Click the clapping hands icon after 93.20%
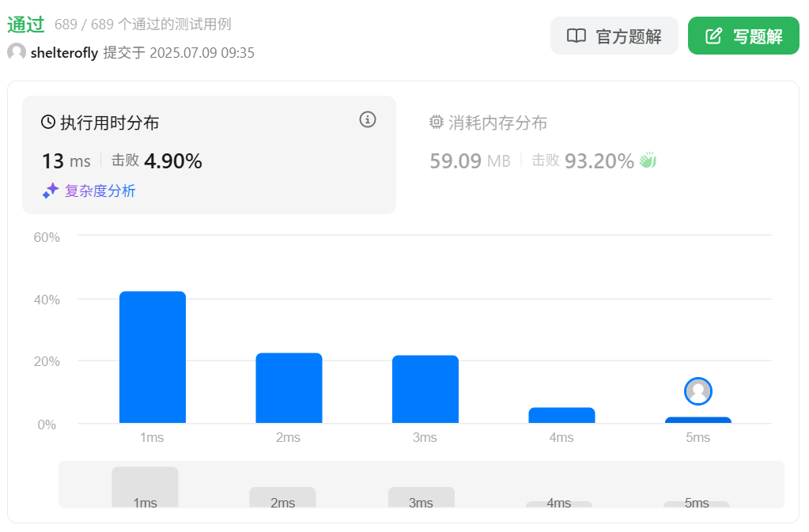809x532 pixels. [648, 160]
